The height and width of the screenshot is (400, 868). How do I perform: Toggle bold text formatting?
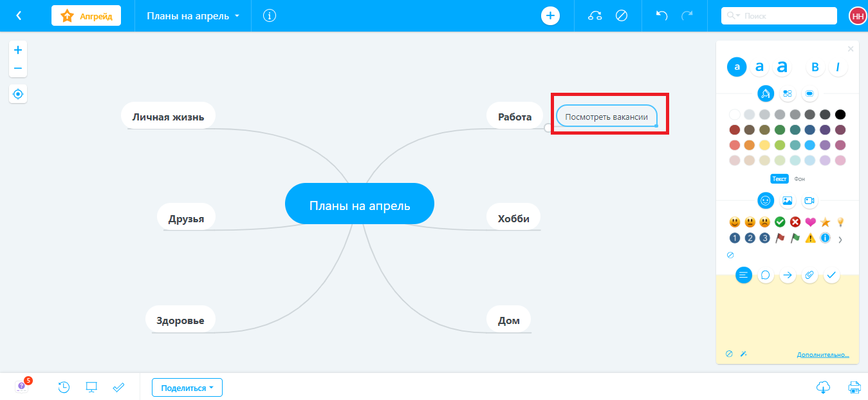coord(815,67)
